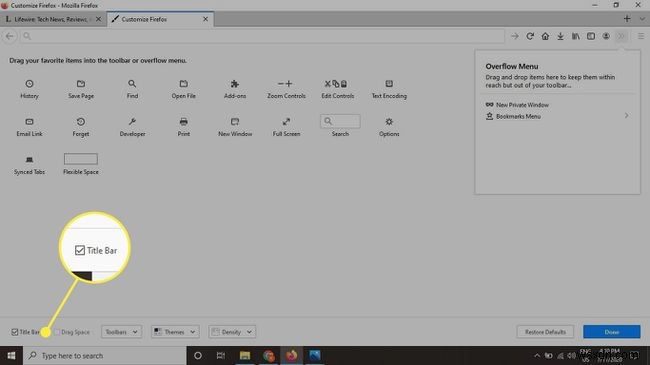This screenshot has width=650, height=365.
Task: Open the Toolbars dropdown
Action: tap(121, 332)
